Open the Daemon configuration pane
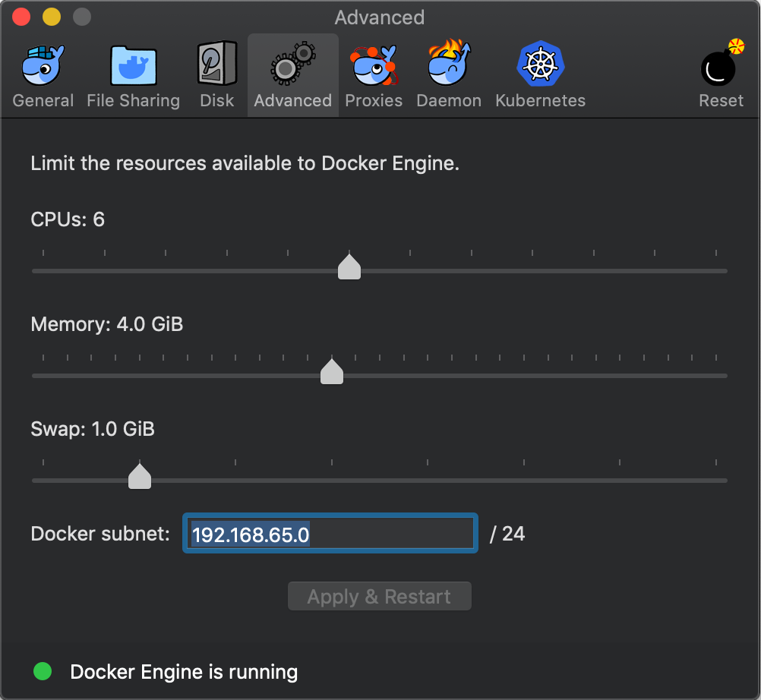The image size is (761, 700). [x=449, y=65]
